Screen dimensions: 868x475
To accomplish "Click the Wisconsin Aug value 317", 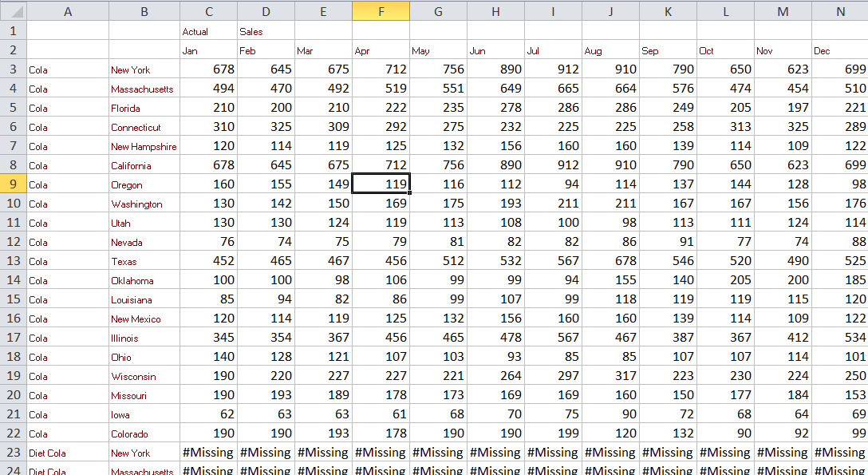I will coord(611,376).
